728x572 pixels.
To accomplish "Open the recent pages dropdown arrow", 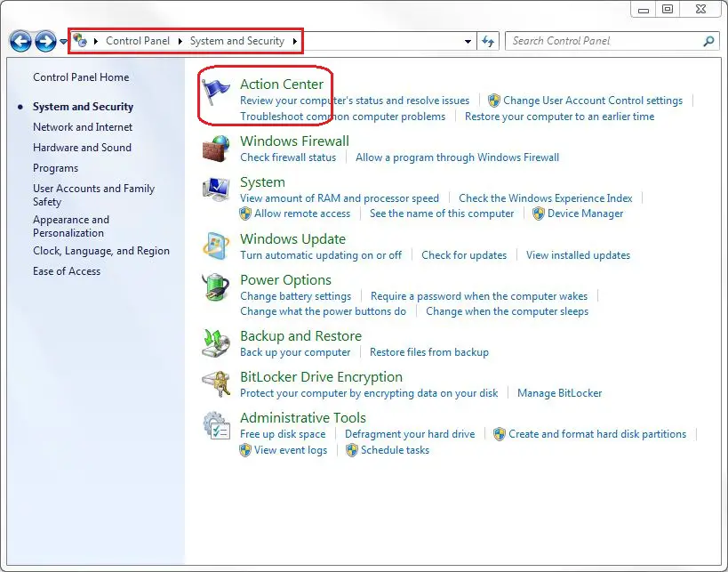I will (63, 42).
